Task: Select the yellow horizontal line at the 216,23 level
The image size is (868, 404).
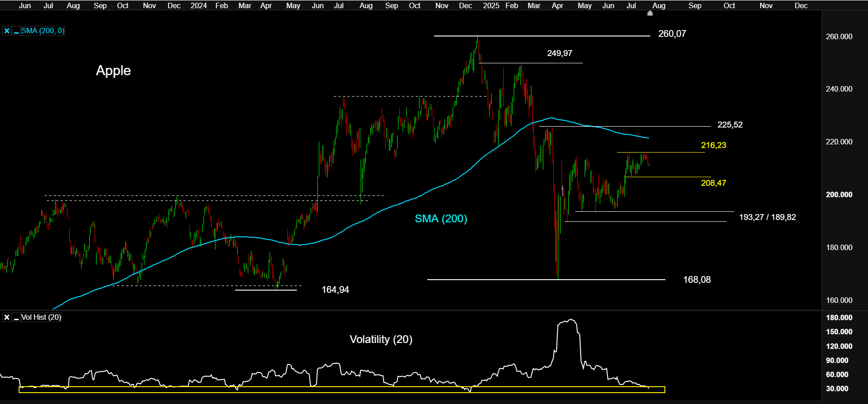Action: (661, 152)
